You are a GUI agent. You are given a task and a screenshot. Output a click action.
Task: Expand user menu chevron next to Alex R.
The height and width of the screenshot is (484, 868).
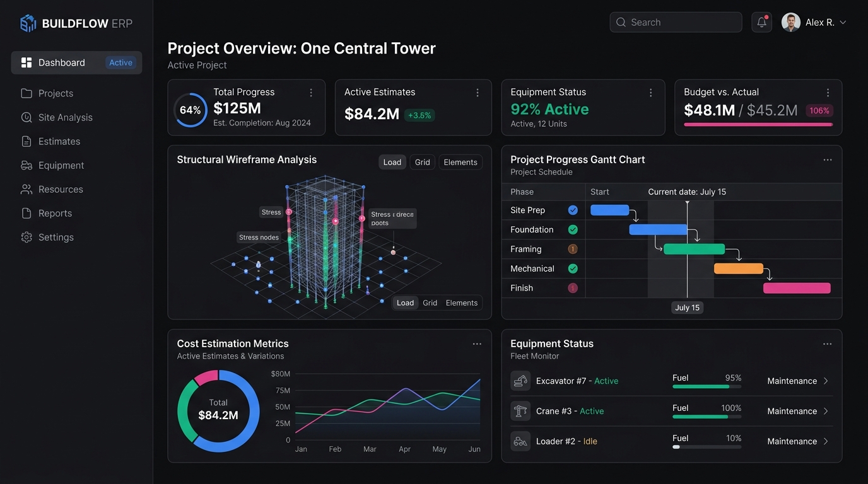tap(843, 22)
